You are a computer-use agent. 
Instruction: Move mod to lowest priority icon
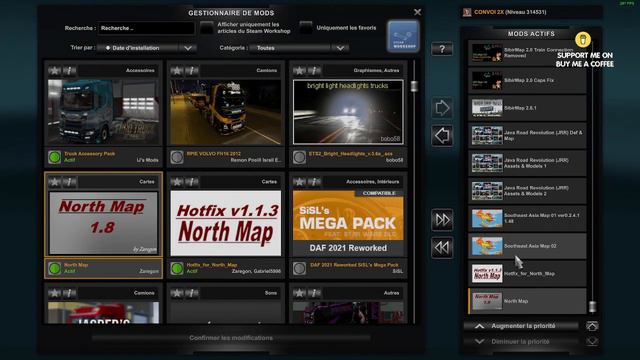[x=592, y=341]
